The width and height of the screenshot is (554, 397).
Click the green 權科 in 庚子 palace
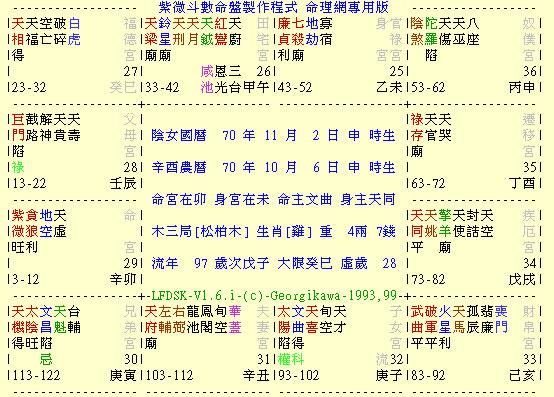[291, 359]
